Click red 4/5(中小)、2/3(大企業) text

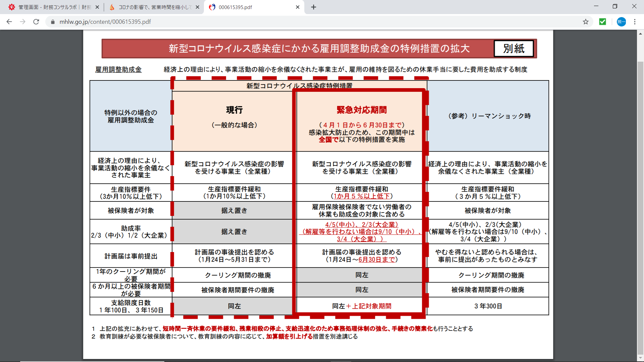click(x=362, y=225)
